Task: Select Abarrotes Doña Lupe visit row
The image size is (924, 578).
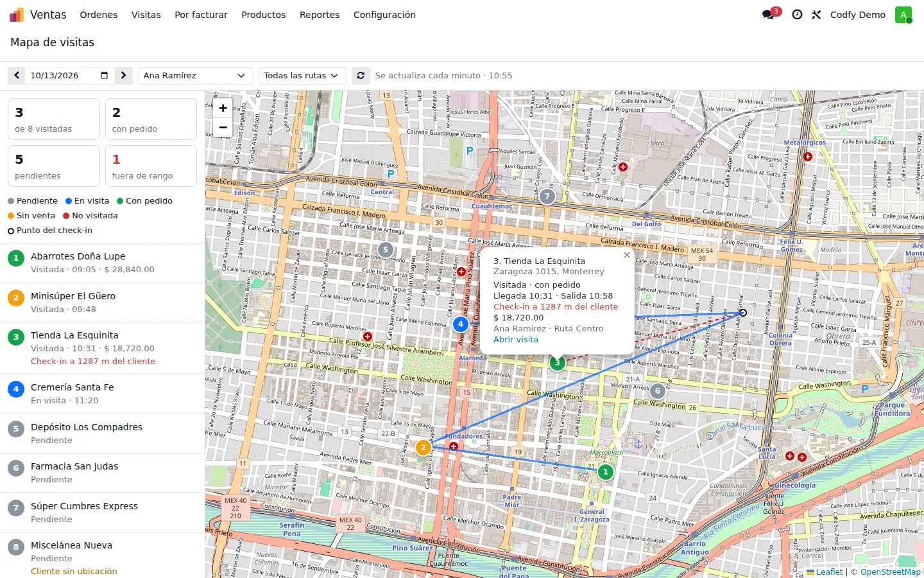Action: point(103,263)
